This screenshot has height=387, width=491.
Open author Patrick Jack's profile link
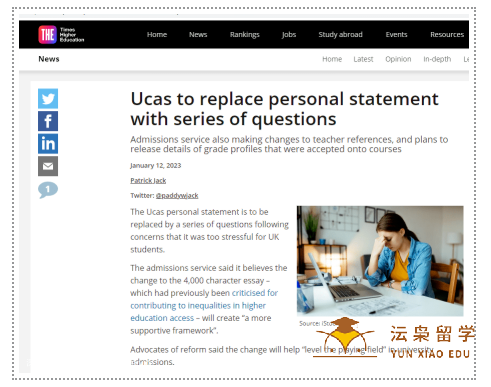coord(148,180)
